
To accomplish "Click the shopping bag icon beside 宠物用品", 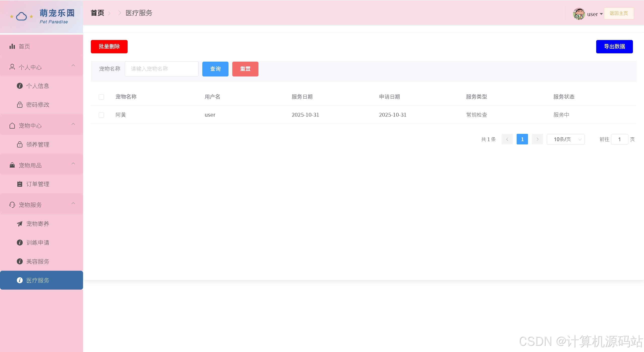I will [x=12, y=165].
